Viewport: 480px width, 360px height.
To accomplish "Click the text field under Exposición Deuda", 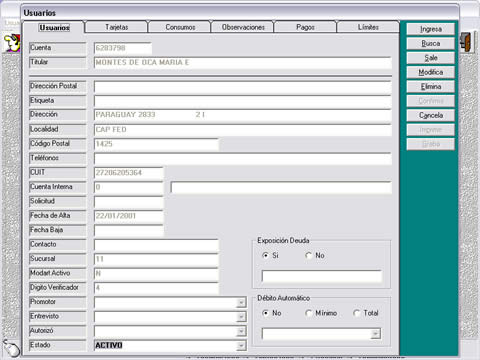I will click(322, 276).
